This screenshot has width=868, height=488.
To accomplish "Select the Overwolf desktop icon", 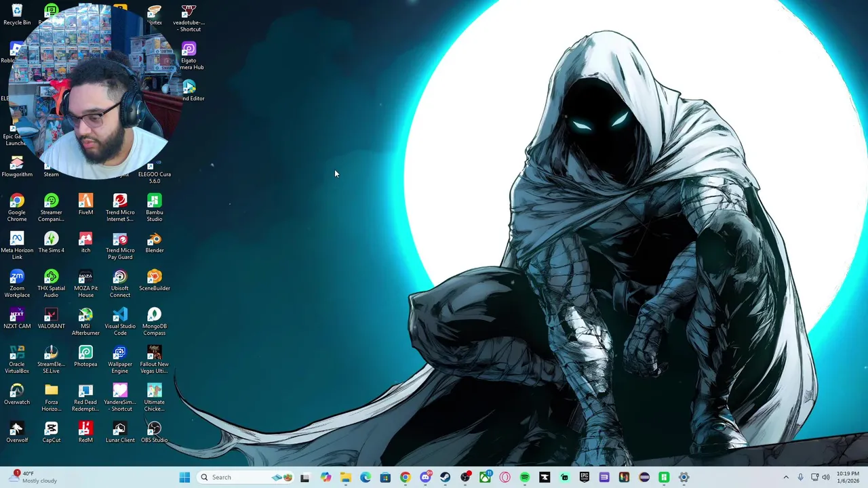I will (17, 432).
